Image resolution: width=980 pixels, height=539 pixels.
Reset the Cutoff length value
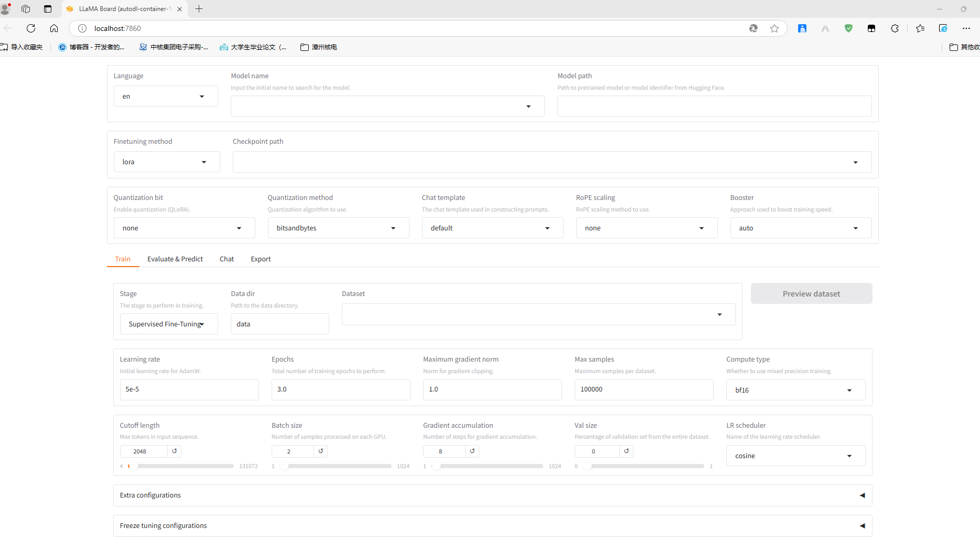175,451
